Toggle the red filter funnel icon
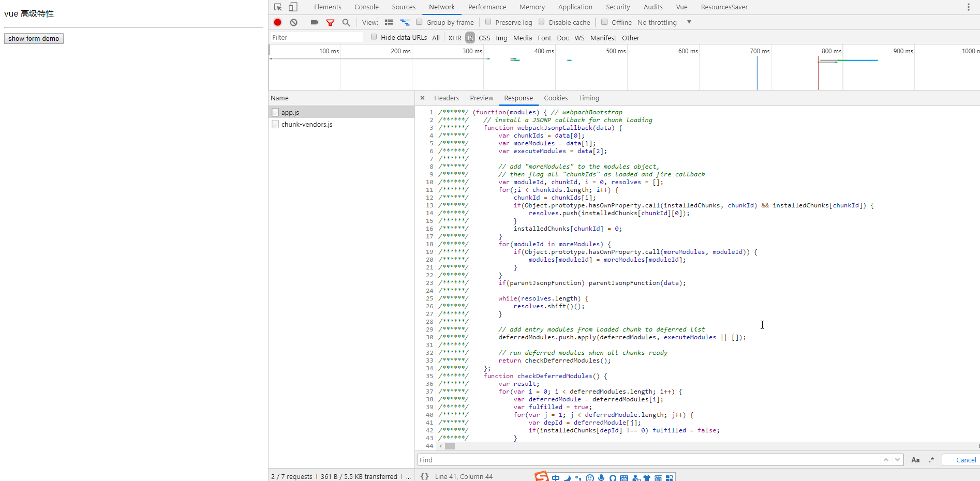This screenshot has width=980, height=481. pyautogui.click(x=330, y=22)
